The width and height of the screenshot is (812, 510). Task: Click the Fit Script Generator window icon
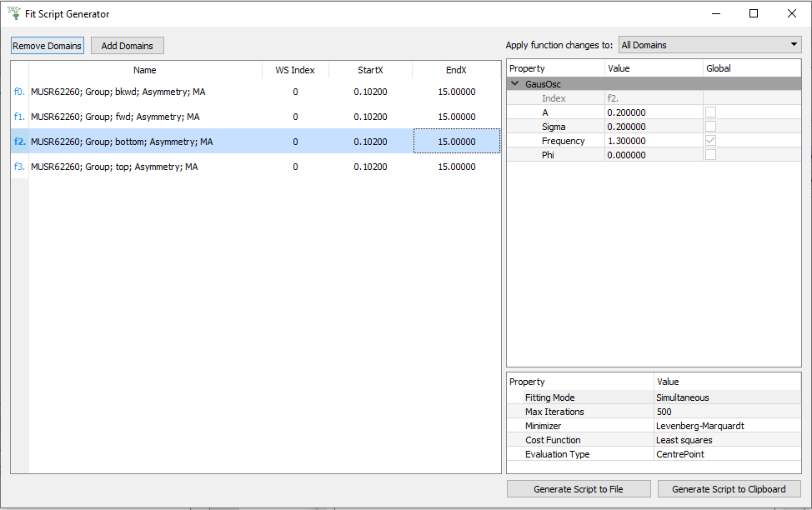click(13, 13)
